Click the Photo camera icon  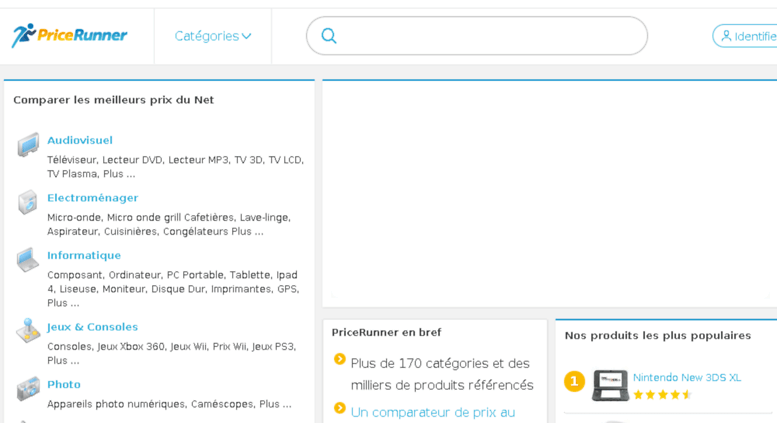tap(28, 388)
